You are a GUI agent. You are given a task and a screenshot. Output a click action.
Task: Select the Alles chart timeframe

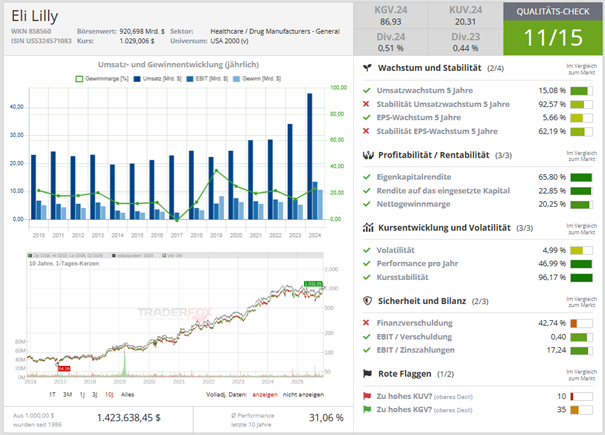(x=129, y=395)
